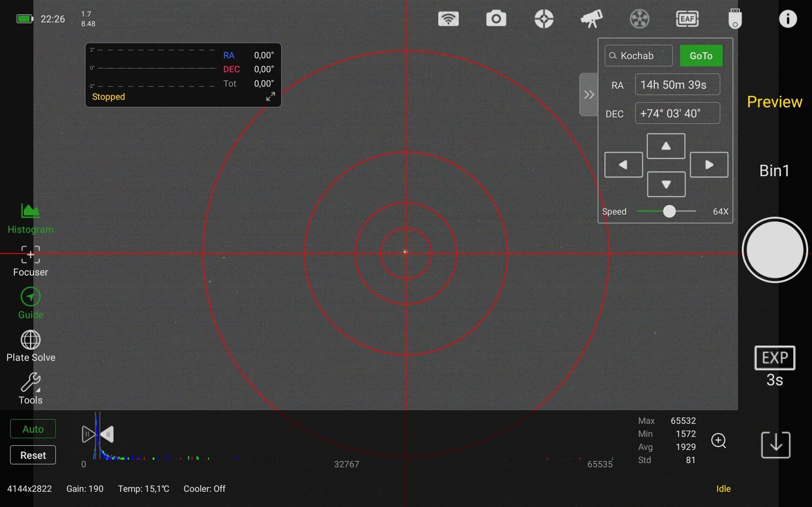Image resolution: width=812 pixels, height=507 pixels.
Task: Show the device info panel
Action: tap(788, 18)
